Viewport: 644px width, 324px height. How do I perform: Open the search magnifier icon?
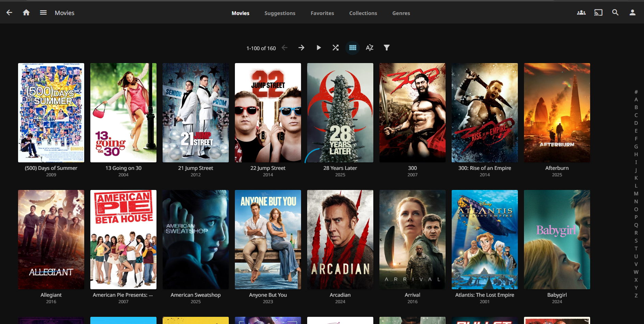point(615,13)
